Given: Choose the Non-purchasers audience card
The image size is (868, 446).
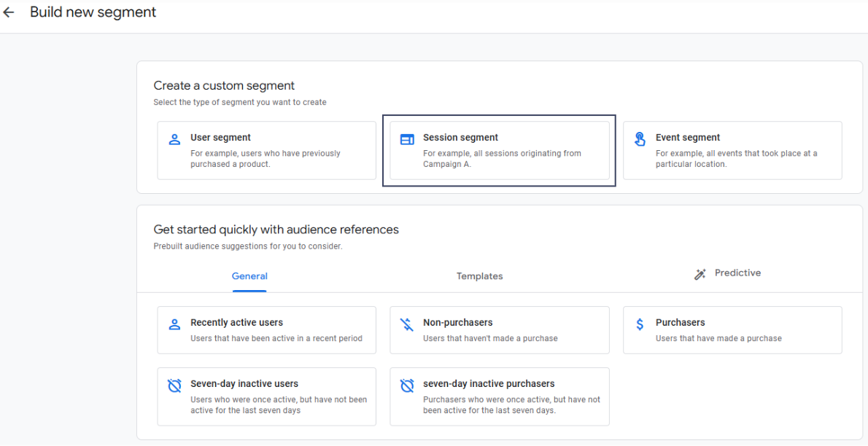Looking at the screenshot, I should click(499, 330).
